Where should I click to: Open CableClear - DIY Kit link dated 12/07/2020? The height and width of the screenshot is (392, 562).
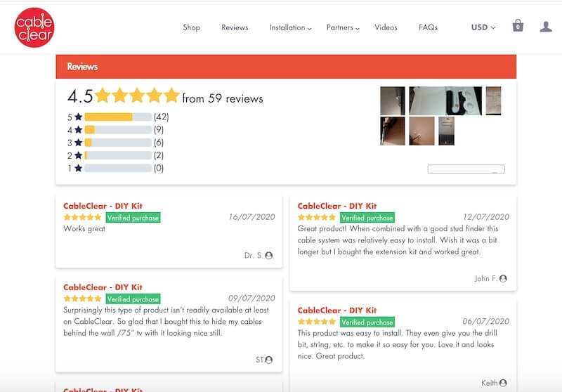(337, 206)
